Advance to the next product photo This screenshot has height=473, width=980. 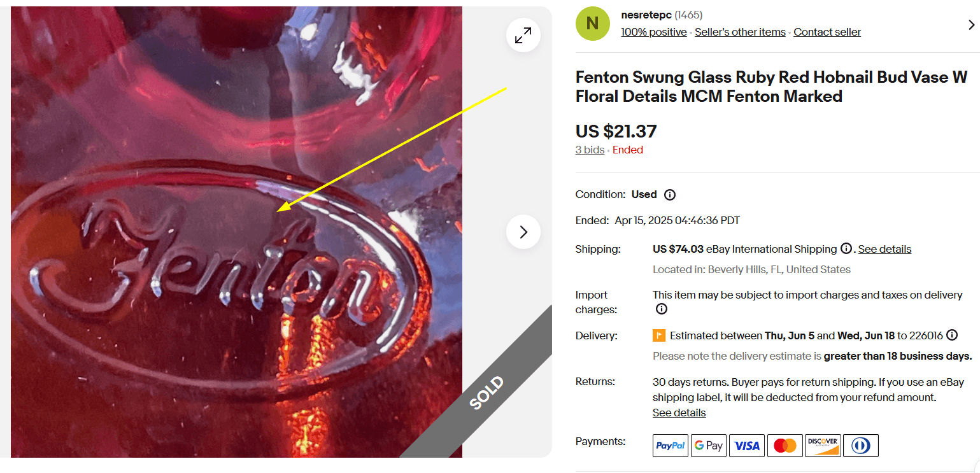click(x=523, y=232)
